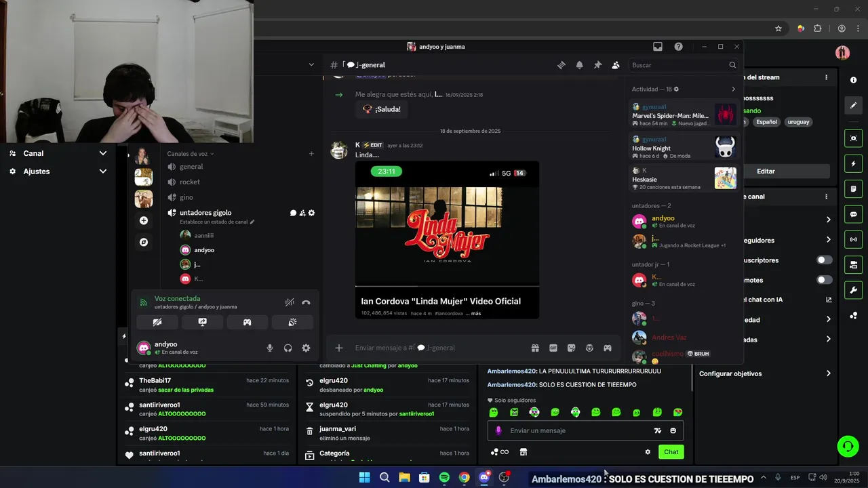Open Ian Cordova "Linda Mujer" Video Oficial link
Viewport: 868px width, 488px height.
pyautogui.click(x=441, y=301)
